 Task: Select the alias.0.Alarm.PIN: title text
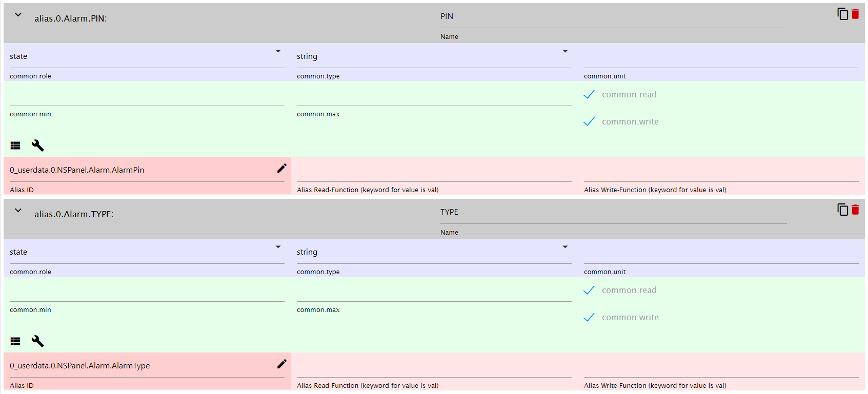71,18
